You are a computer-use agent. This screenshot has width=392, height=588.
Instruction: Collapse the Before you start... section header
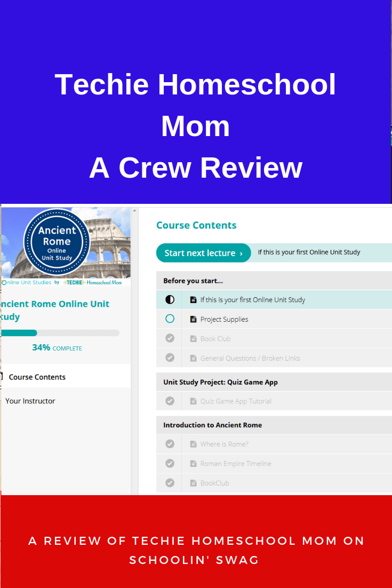point(193,281)
